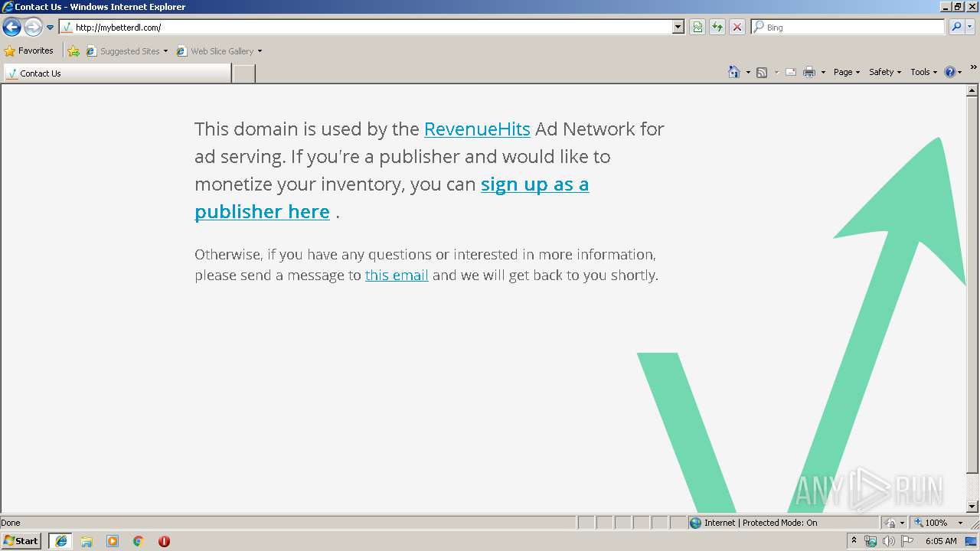Open the recent pages dropdown arrow

pyautogui.click(x=51, y=28)
